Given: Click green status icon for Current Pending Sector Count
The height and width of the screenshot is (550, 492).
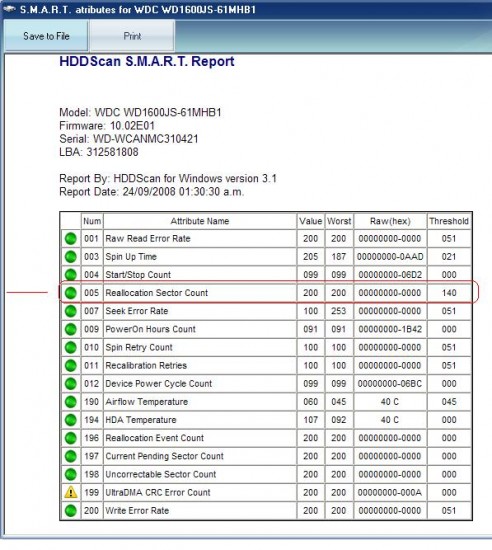Looking at the screenshot, I should [71, 456].
